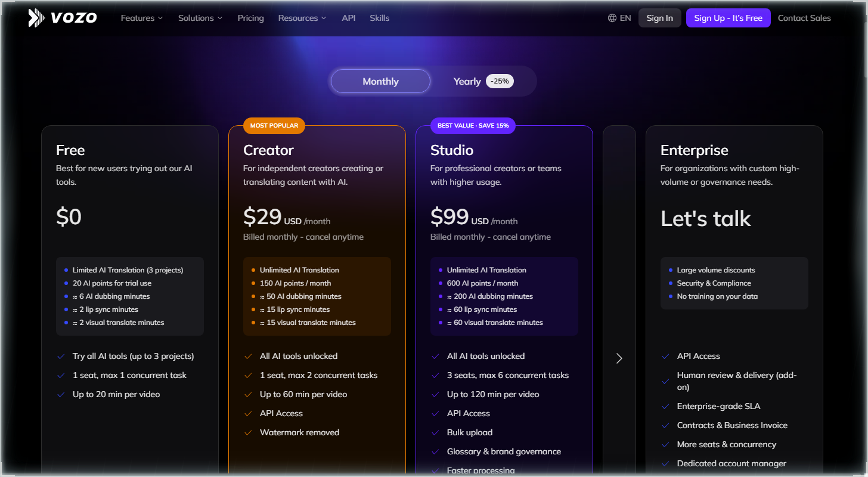Click the $99 price on Studio plan
868x477 pixels.
(449, 217)
